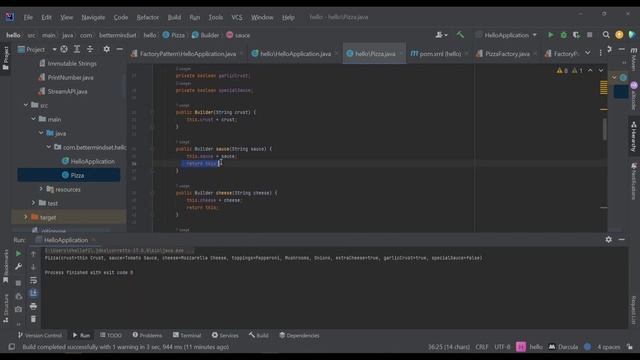
Task: Rerun HelloApplication in Run panel
Action: point(18,254)
